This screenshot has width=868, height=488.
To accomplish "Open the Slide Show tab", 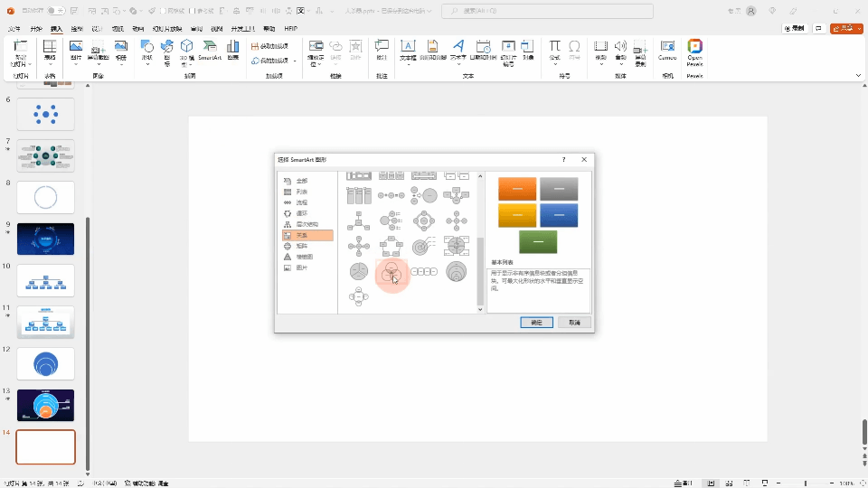I will click(167, 29).
